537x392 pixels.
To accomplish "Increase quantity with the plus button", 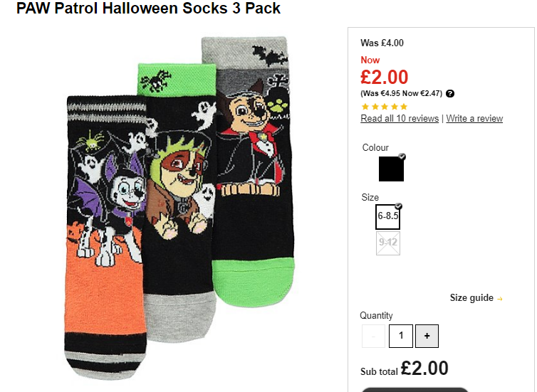I will tap(427, 336).
